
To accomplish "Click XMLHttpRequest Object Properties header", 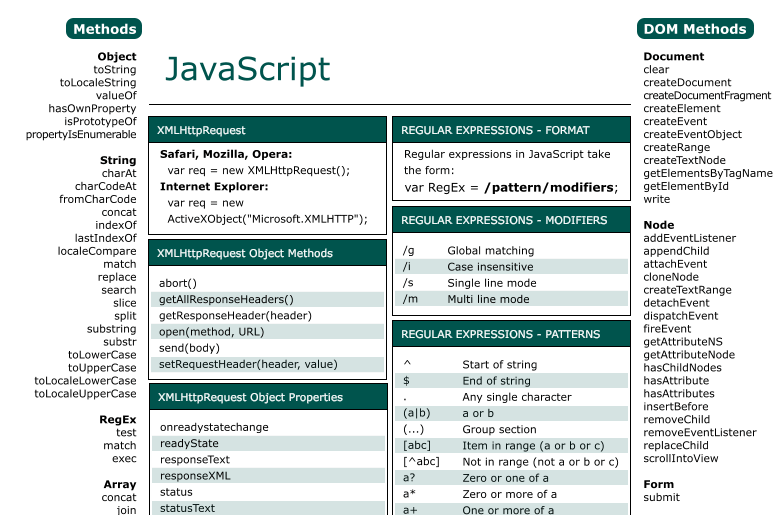I will point(268,397).
